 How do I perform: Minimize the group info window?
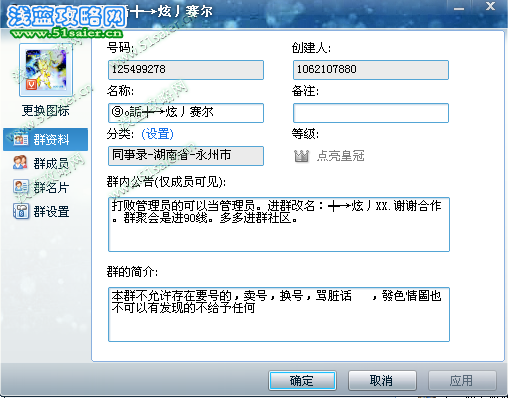click(459, 8)
